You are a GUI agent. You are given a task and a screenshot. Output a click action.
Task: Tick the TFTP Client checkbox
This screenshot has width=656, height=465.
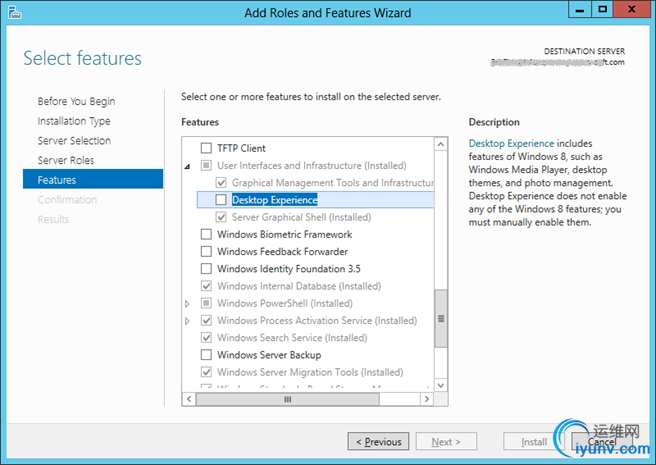point(206,148)
